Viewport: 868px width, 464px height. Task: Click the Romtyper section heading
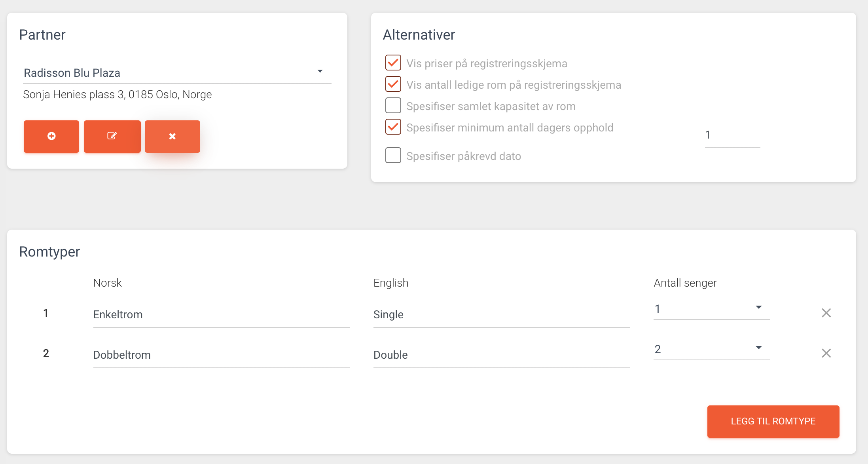point(49,252)
